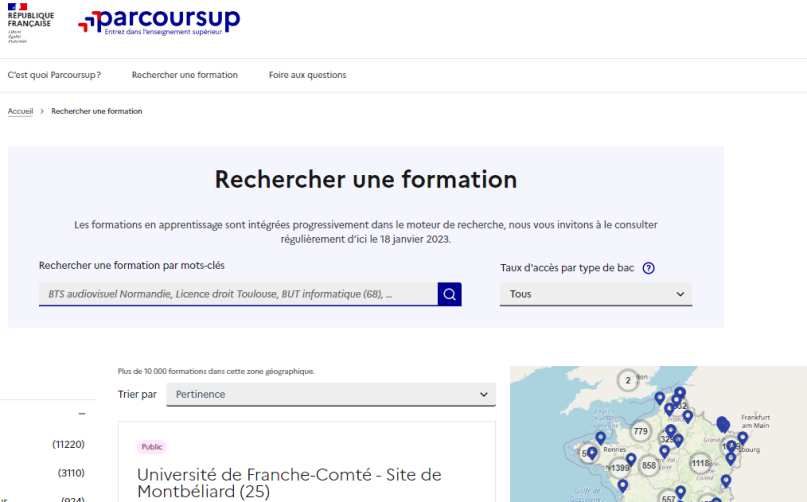
Task: Open the map cluster labeled 1399
Action: [618, 468]
